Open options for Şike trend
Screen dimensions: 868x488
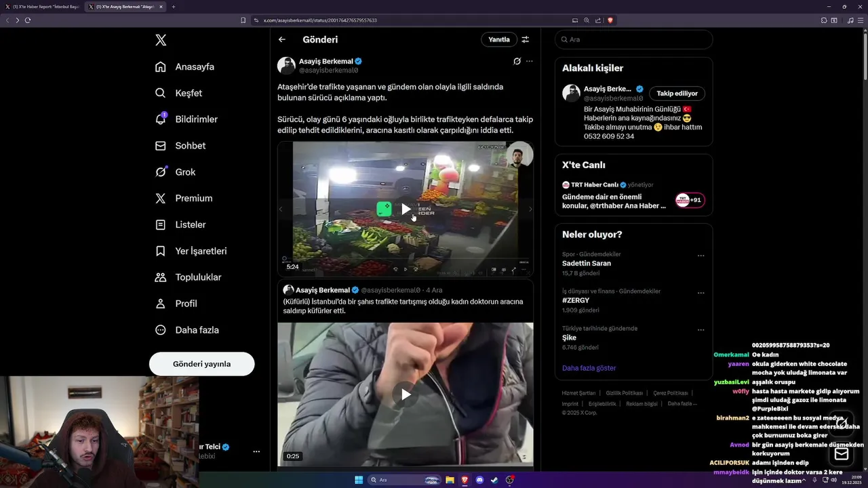701,330
